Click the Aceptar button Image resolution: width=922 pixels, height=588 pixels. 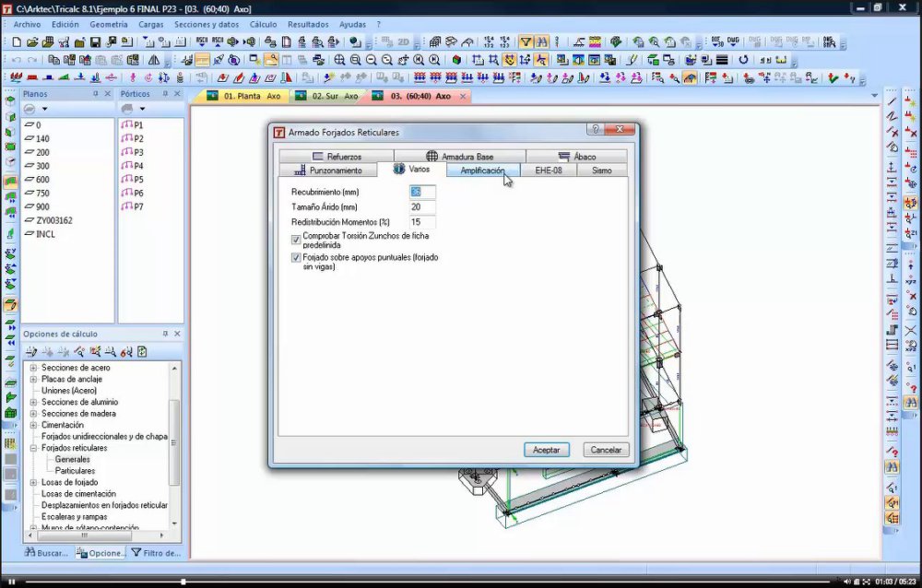click(x=546, y=450)
